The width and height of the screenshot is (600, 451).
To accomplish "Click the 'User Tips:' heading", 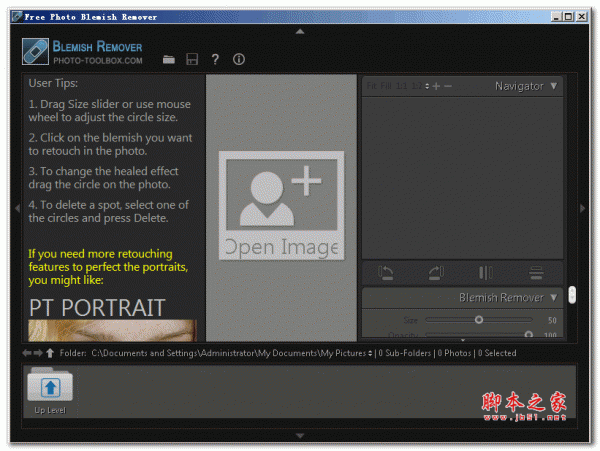I will tap(53, 83).
